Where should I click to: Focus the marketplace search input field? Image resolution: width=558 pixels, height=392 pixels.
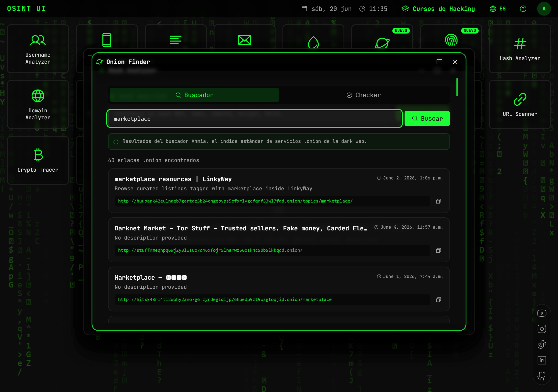(254, 118)
